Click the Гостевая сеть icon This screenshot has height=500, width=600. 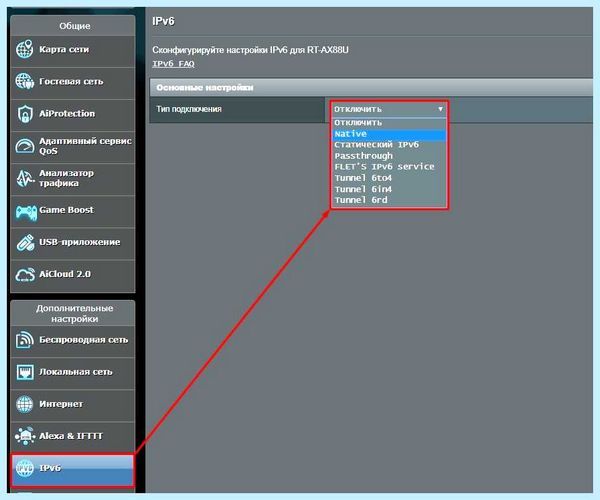[x=24, y=81]
